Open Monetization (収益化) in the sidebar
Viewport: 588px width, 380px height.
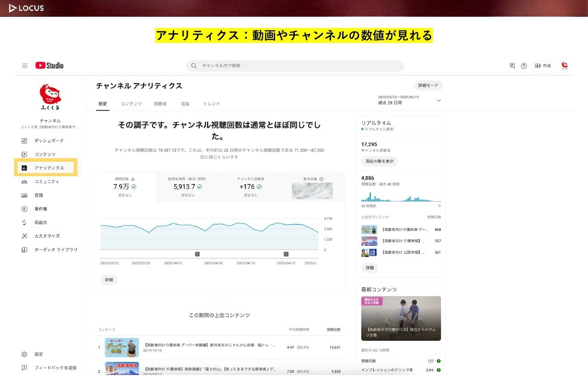(41, 222)
